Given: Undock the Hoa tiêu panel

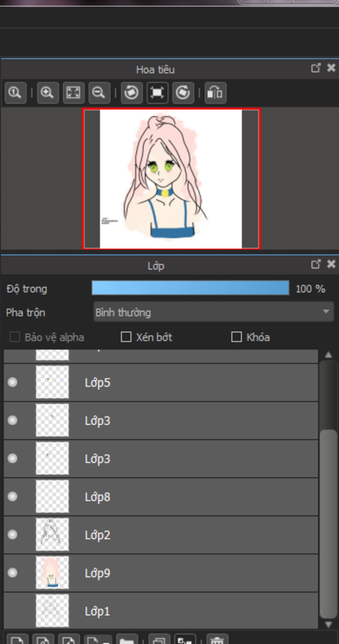Looking at the screenshot, I should pyautogui.click(x=316, y=68).
